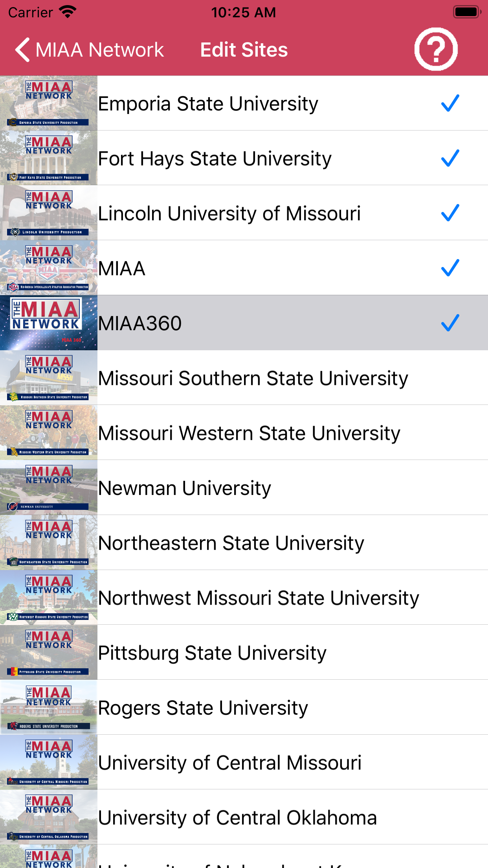
Task: Toggle Lincoln University of Missouri checkmark
Action: coord(450,213)
